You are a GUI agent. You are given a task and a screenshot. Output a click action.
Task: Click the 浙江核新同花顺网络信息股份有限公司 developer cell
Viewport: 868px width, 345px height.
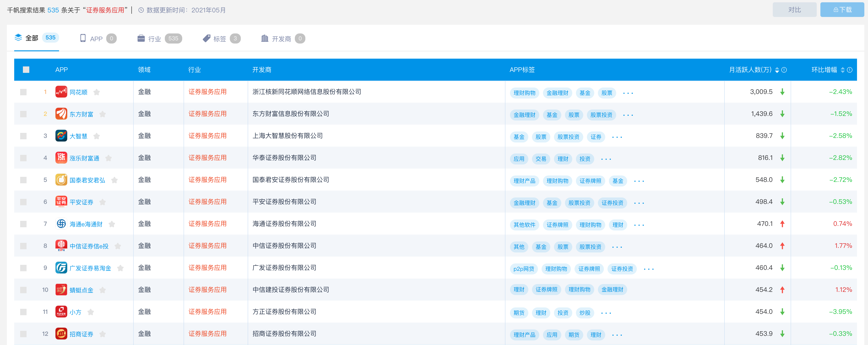(x=307, y=92)
